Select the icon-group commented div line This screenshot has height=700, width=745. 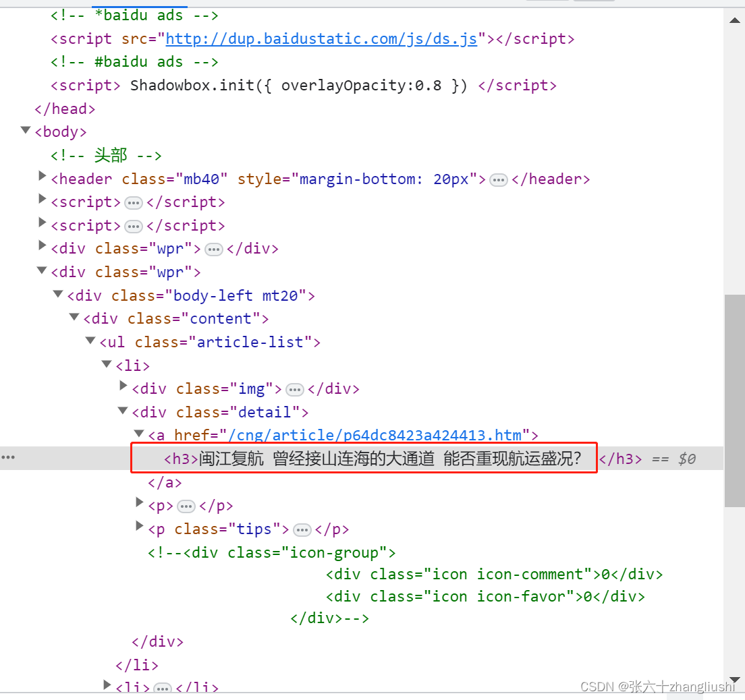coord(271,553)
